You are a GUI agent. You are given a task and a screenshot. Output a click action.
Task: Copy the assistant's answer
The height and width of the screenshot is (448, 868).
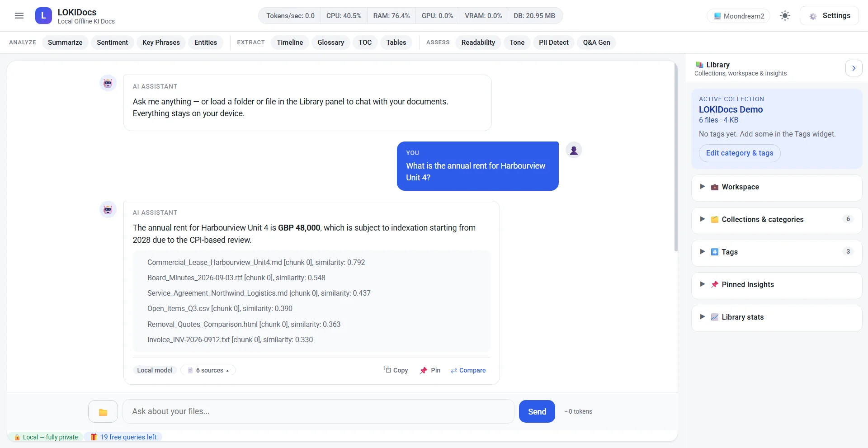coord(396,370)
